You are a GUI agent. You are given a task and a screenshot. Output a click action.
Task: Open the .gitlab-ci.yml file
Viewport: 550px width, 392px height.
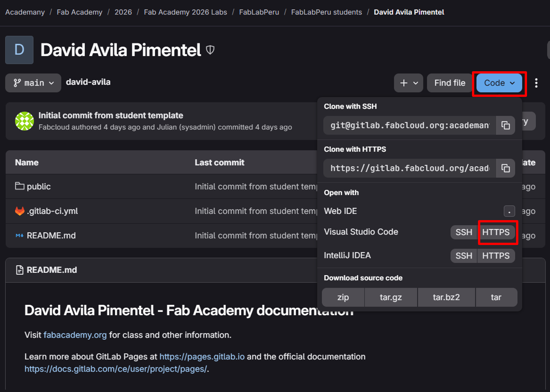pyautogui.click(x=52, y=211)
